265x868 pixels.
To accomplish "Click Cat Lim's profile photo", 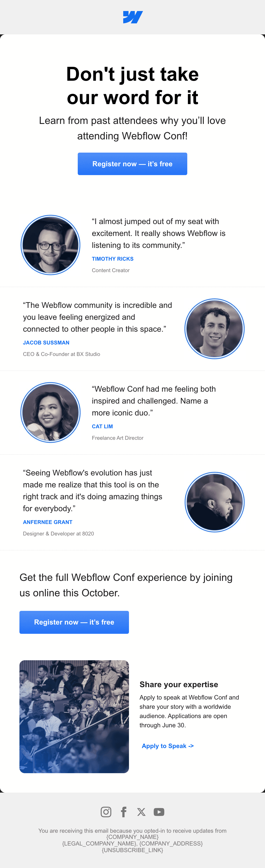I will click(x=50, y=412).
